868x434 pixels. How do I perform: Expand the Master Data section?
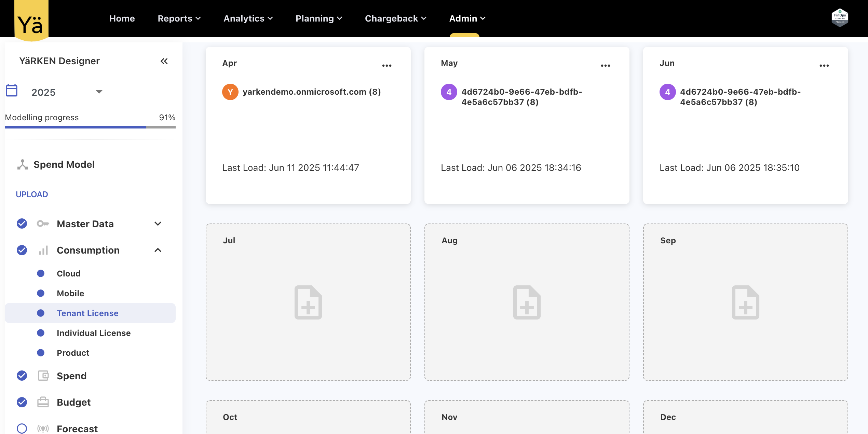158,223
